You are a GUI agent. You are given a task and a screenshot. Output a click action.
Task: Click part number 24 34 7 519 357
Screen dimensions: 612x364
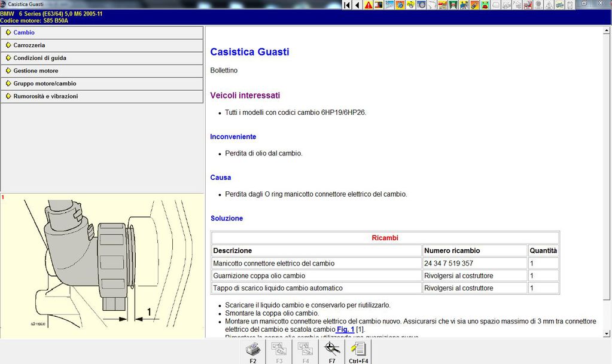click(x=449, y=264)
